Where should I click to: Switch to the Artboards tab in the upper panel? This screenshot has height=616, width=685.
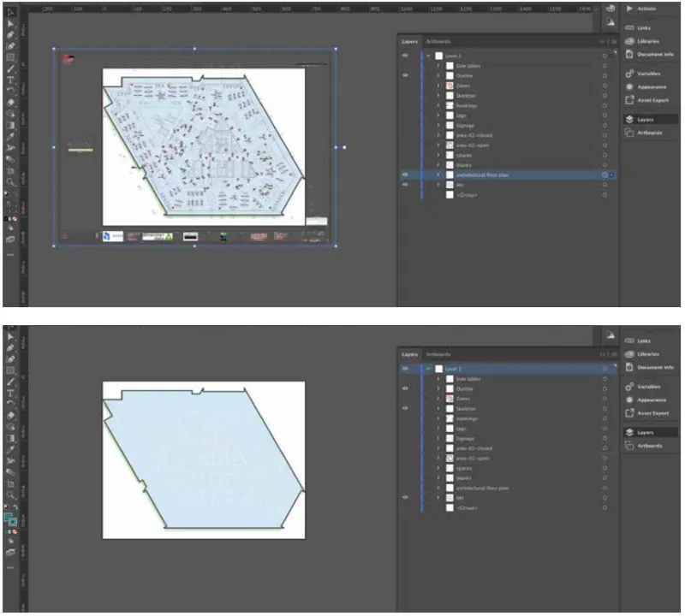click(438, 41)
